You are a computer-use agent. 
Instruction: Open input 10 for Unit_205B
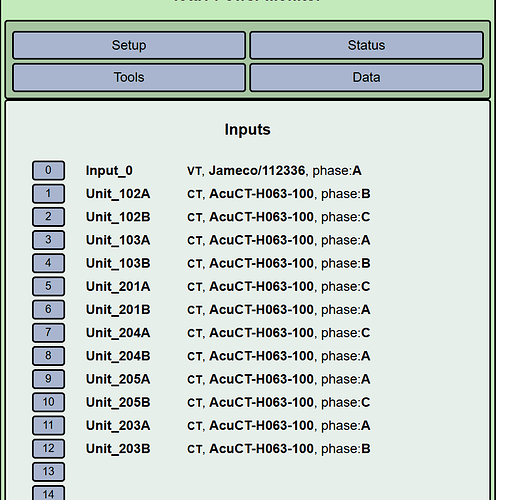(48, 402)
